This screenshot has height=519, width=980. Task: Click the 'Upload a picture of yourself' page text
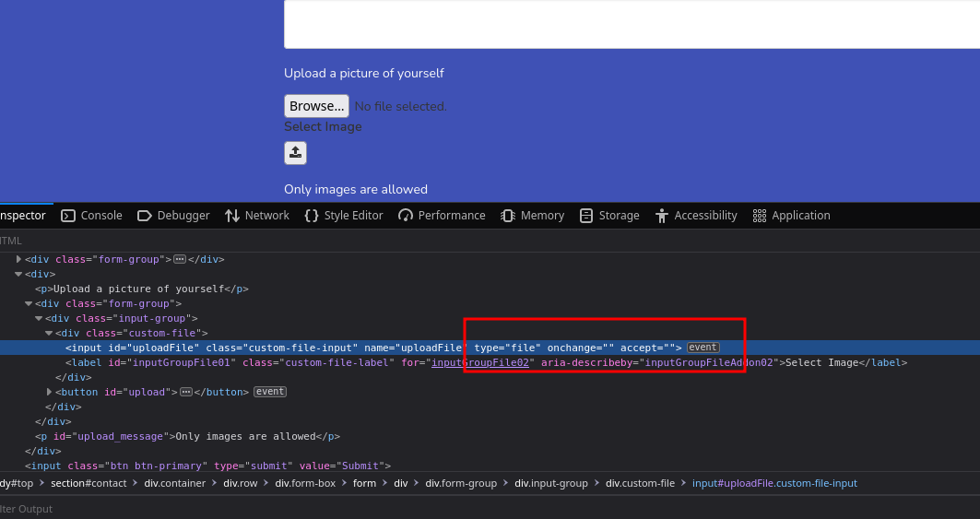pyautogui.click(x=364, y=73)
